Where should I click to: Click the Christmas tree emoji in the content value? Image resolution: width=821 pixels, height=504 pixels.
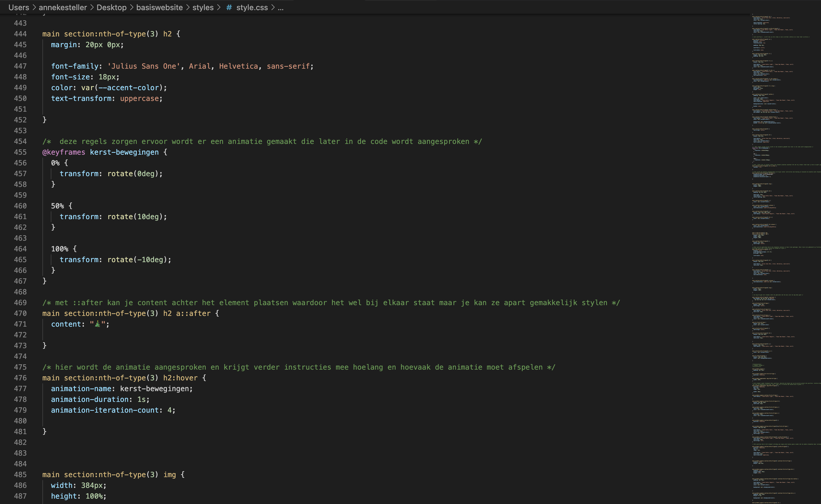97,324
